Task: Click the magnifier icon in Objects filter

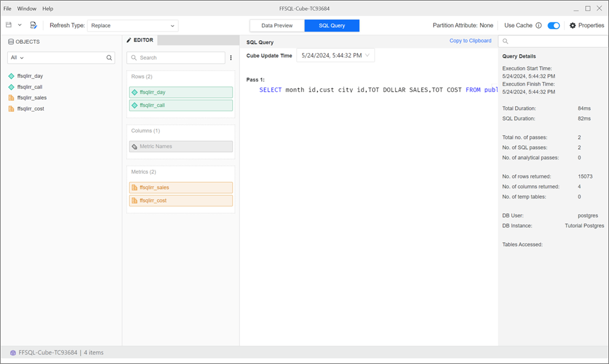Action: point(110,58)
